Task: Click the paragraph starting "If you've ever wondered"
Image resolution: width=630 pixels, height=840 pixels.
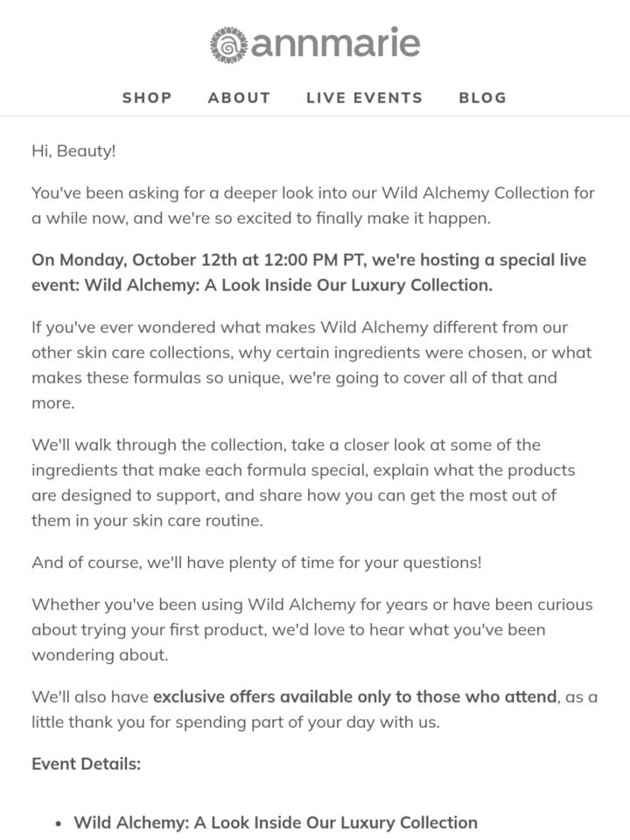Action: coord(311,365)
